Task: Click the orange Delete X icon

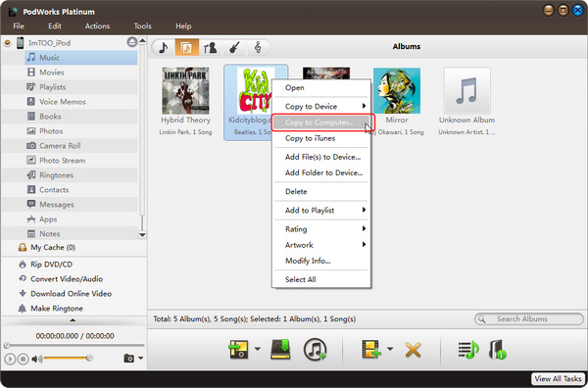Action: (x=413, y=350)
